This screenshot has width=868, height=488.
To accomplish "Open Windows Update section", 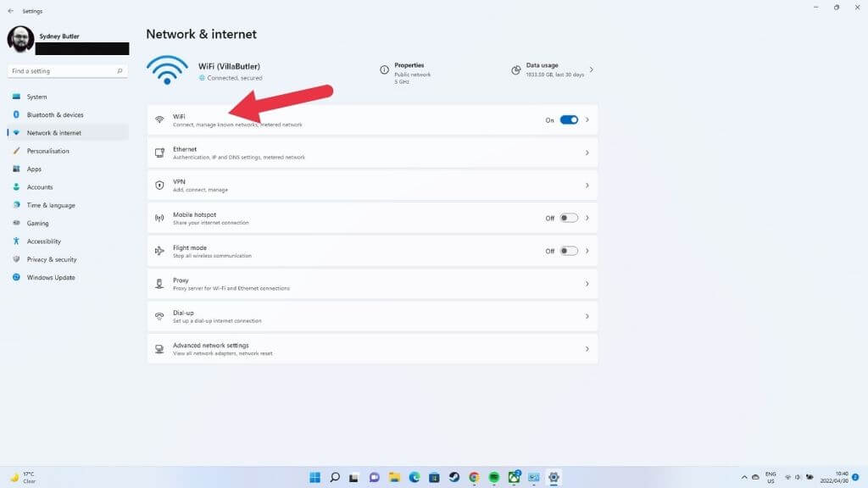I will pyautogui.click(x=68, y=277).
